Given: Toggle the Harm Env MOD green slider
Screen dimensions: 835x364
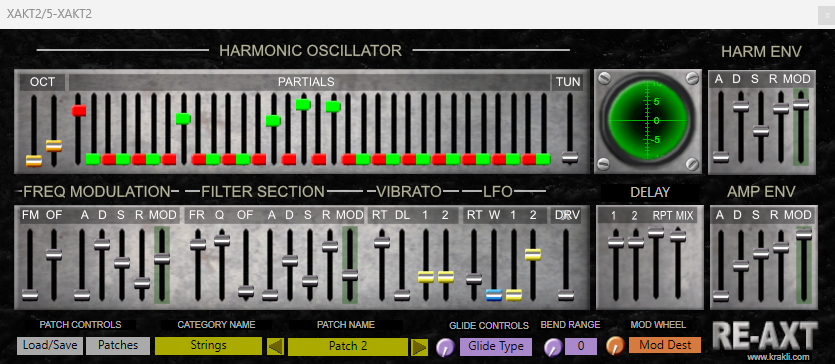Looking at the screenshot, I should [x=800, y=104].
